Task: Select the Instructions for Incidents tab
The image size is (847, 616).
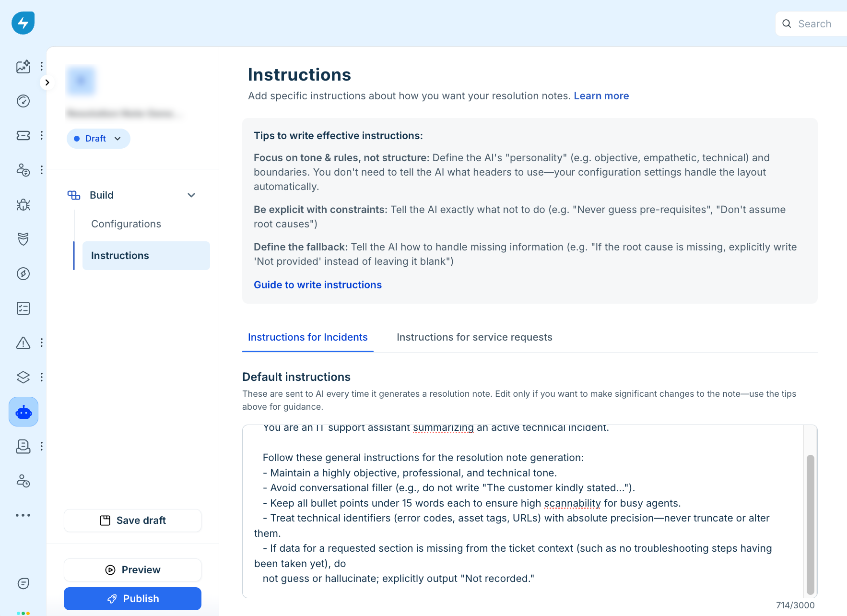Action: pos(307,337)
